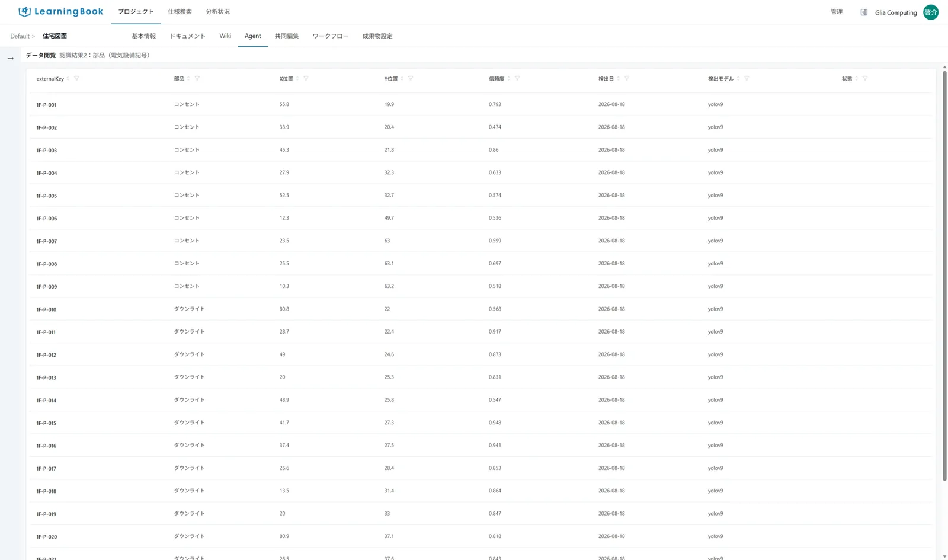Switch to the 基本情報 tab
This screenshot has height=560, width=948.
tap(143, 36)
